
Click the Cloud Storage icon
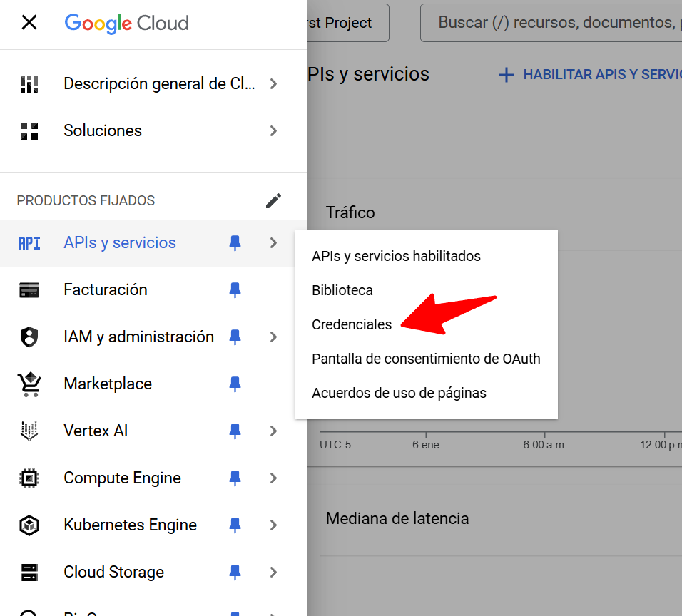pos(29,573)
